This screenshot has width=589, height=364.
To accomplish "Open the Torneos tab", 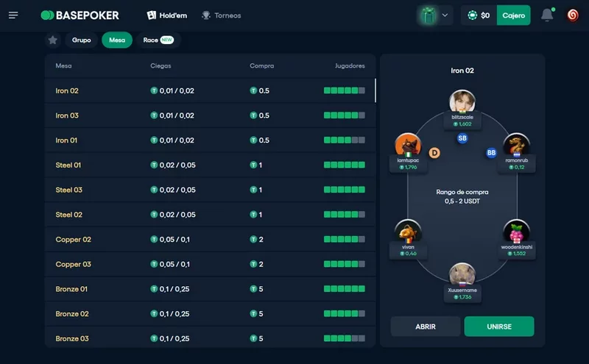I will pyautogui.click(x=222, y=15).
